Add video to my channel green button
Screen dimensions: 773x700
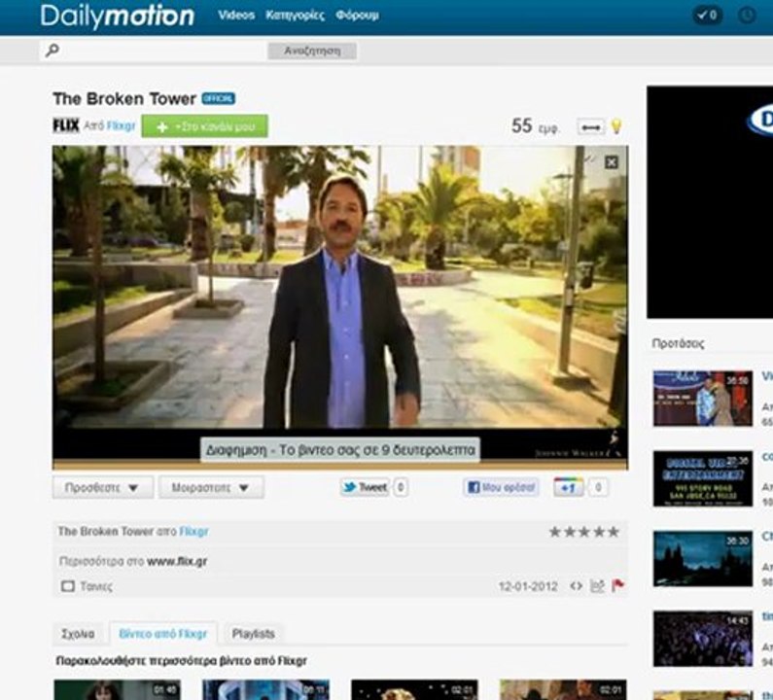coord(204,126)
